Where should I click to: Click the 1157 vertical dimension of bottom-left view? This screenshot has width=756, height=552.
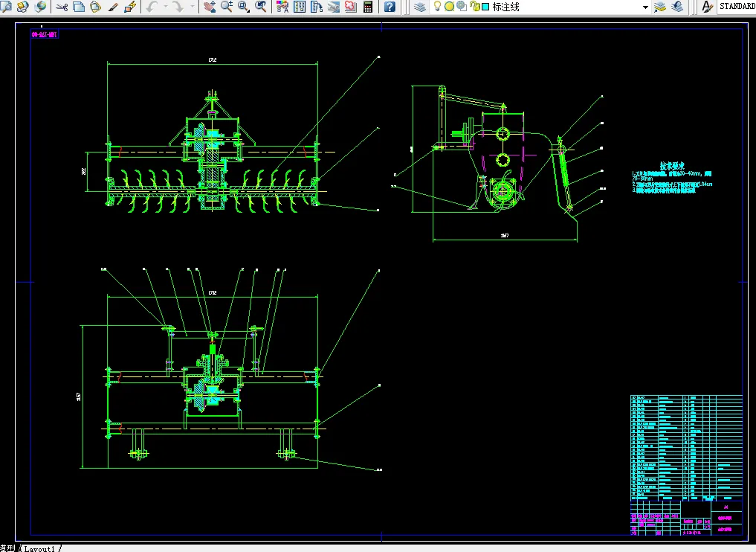(78, 397)
